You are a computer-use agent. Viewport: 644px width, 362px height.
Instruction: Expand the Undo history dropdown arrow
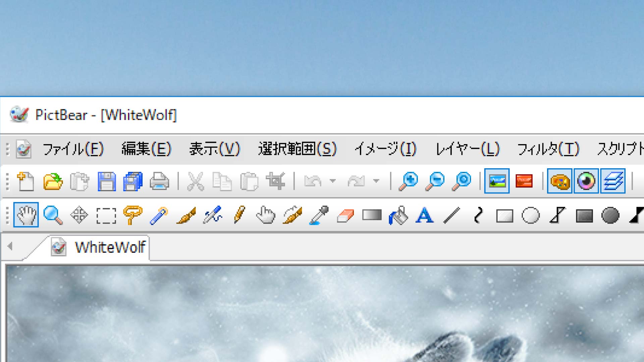pyautogui.click(x=333, y=181)
